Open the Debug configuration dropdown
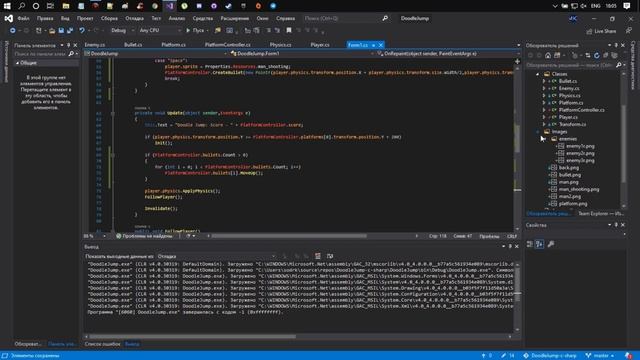Image resolution: width=640 pixels, height=360 pixels. pyautogui.click(x=122, y=31)
